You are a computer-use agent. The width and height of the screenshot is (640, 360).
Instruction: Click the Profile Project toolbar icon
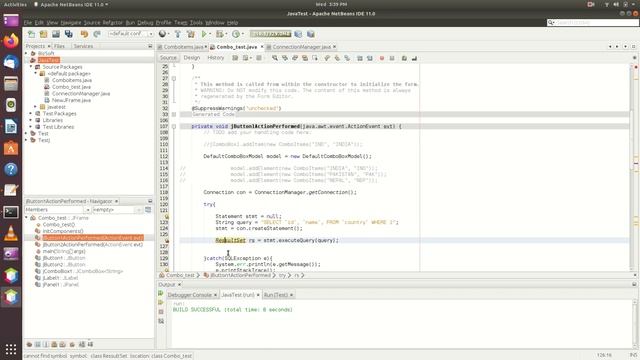click(236, 34)
